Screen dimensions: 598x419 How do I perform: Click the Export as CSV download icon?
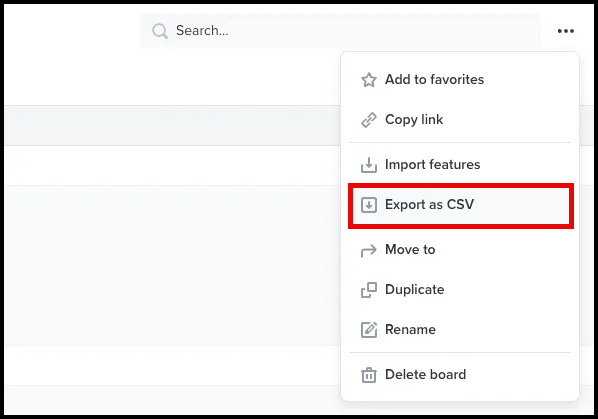tap(369, 205)
